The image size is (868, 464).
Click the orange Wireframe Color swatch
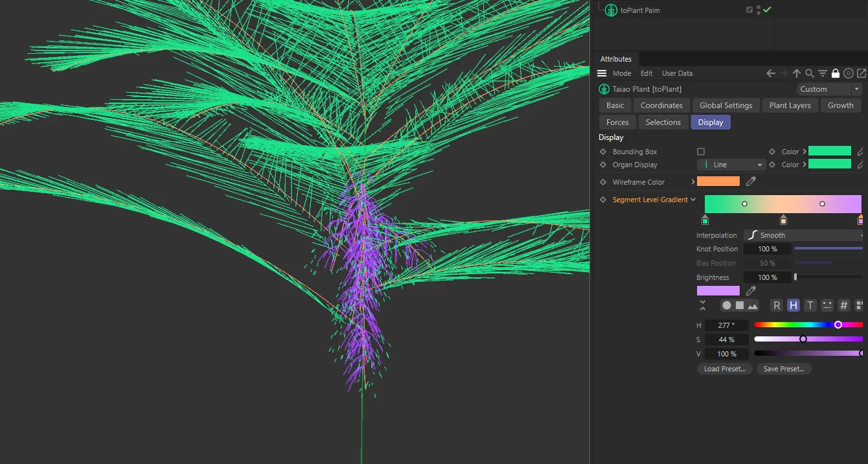(718, 182)
